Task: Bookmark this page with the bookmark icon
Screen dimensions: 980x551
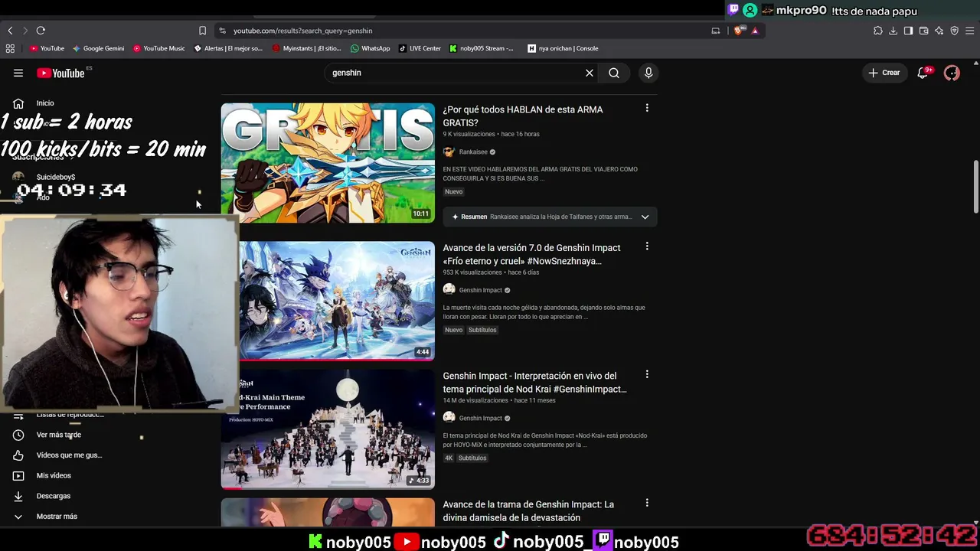Action: [202, 31]
